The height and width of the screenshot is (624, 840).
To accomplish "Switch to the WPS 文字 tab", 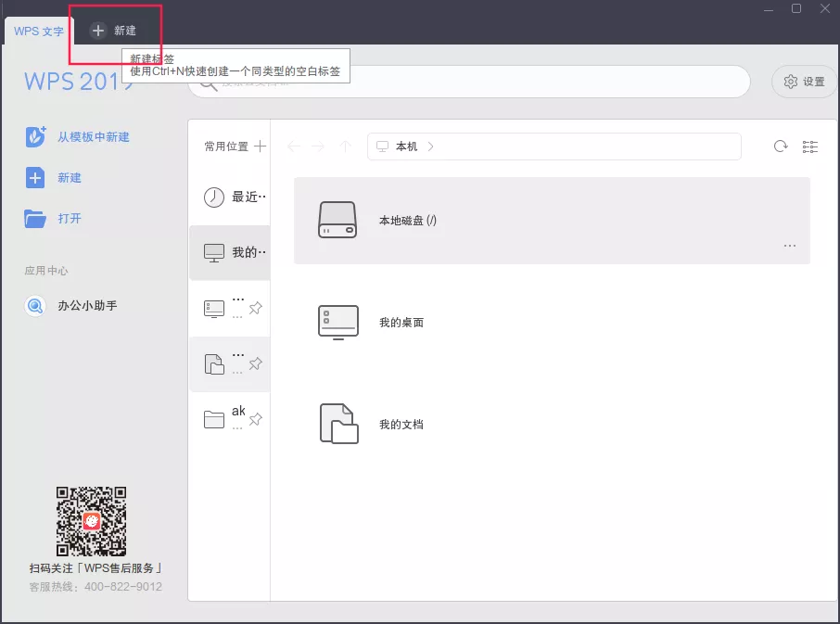I will (39, 32).
